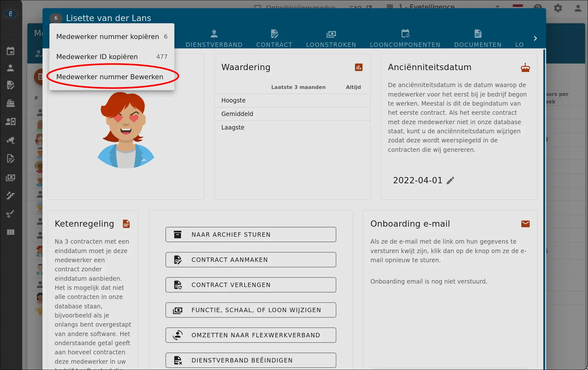Click Naar archief sturen button
The width and height of the screenshot is (588, 370).
(251, 235)
